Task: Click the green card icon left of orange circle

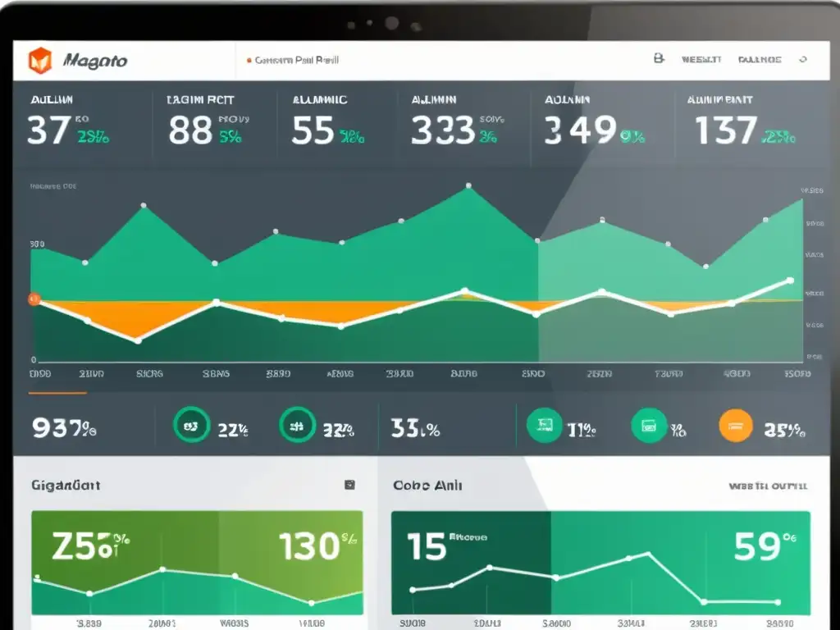Action: [x=649, y=426]
